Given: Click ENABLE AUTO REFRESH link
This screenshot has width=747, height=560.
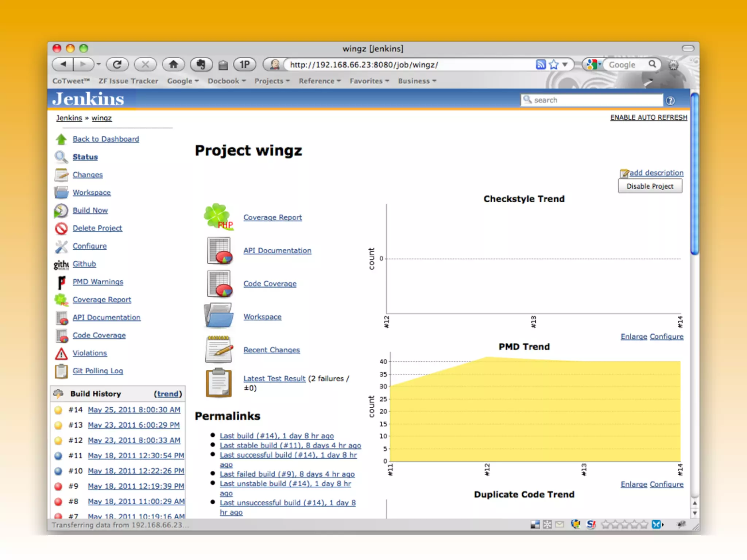Looking at the screenshot, I should coord(649,117).
